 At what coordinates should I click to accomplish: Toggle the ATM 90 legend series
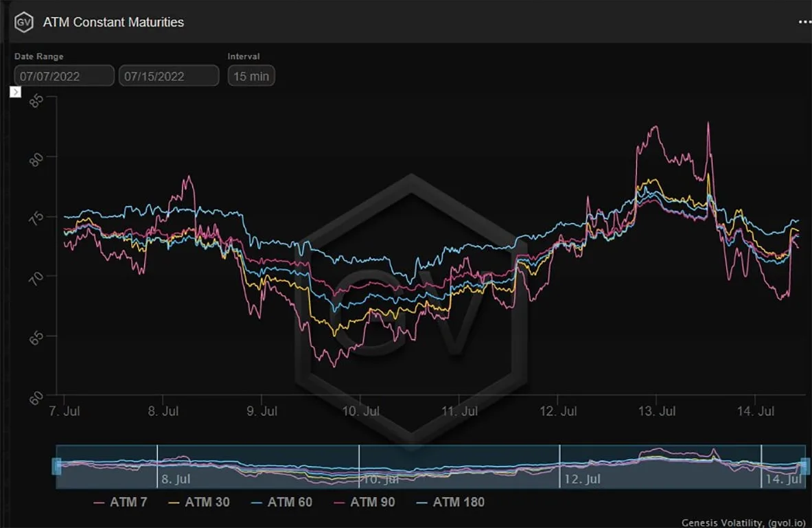point(364,502)
